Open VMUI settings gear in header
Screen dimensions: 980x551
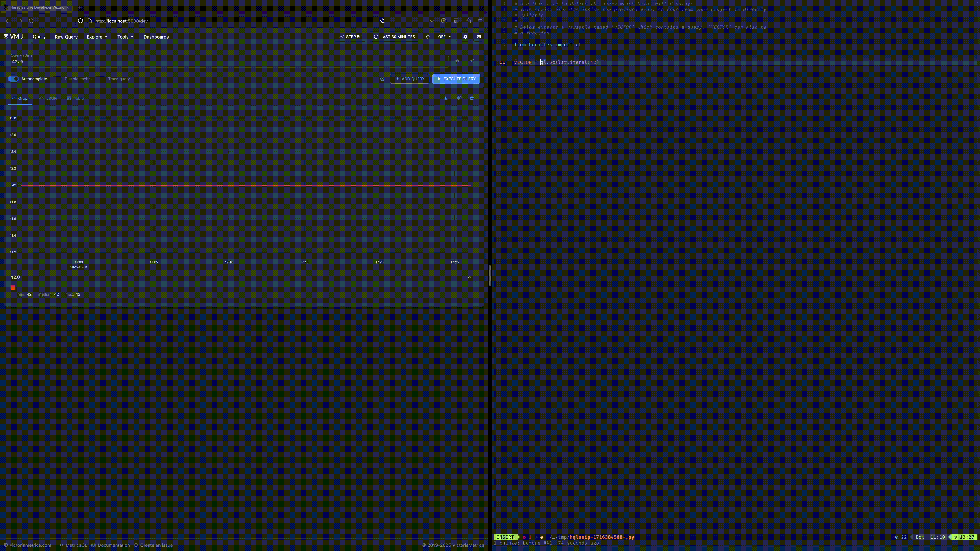pyautogui.click(x=465, y=37)
